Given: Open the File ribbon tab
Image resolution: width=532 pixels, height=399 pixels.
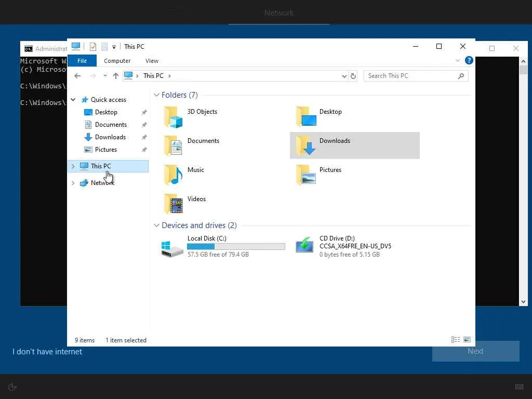Looking at the screenshot, I should [82, 61].
